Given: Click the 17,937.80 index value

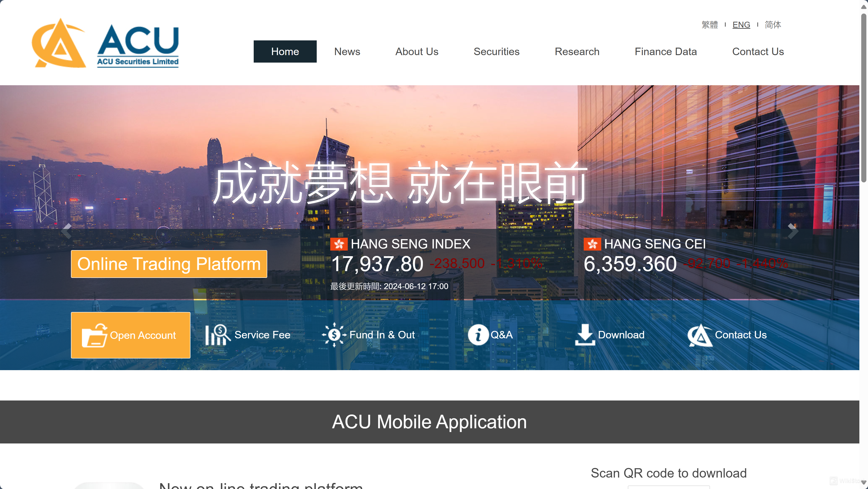Looking at the screenshot, I should 377,264.
